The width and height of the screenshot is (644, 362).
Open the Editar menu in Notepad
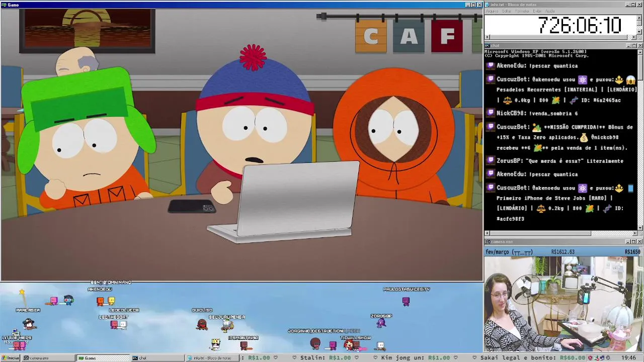[507, 11]
